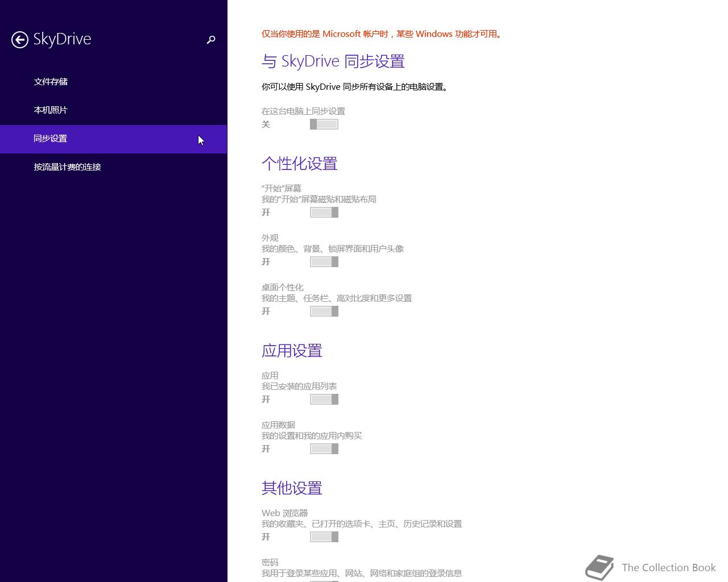
Task: Click text 我的颜色、背景、锁屏界面和用户头像
Action: pos(333,249)
